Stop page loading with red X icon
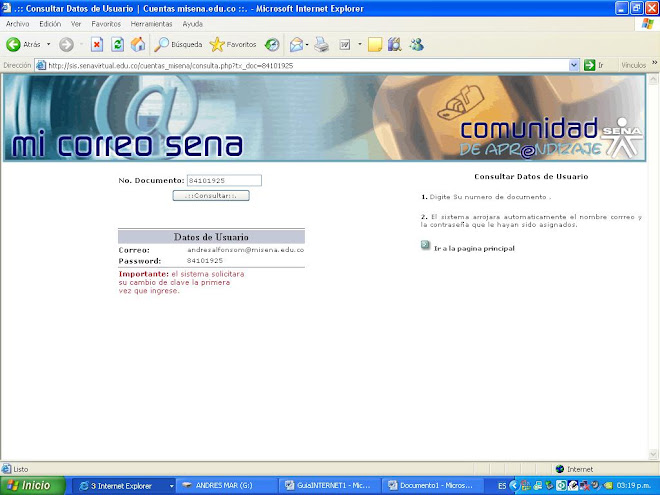660x495 pixels. 97,44
